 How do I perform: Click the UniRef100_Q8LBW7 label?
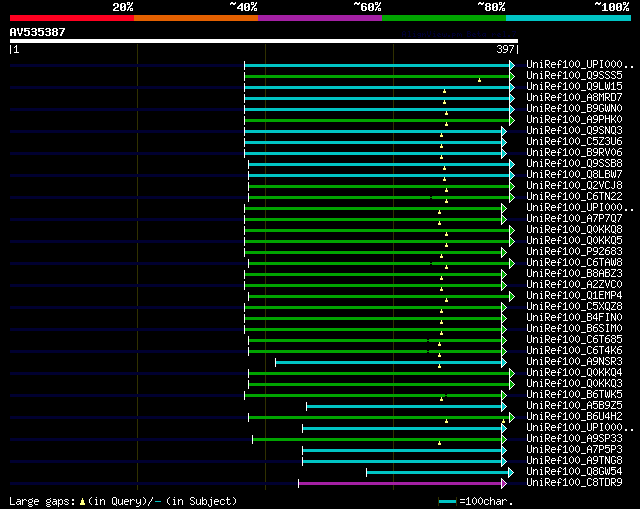tap(574, 175)
